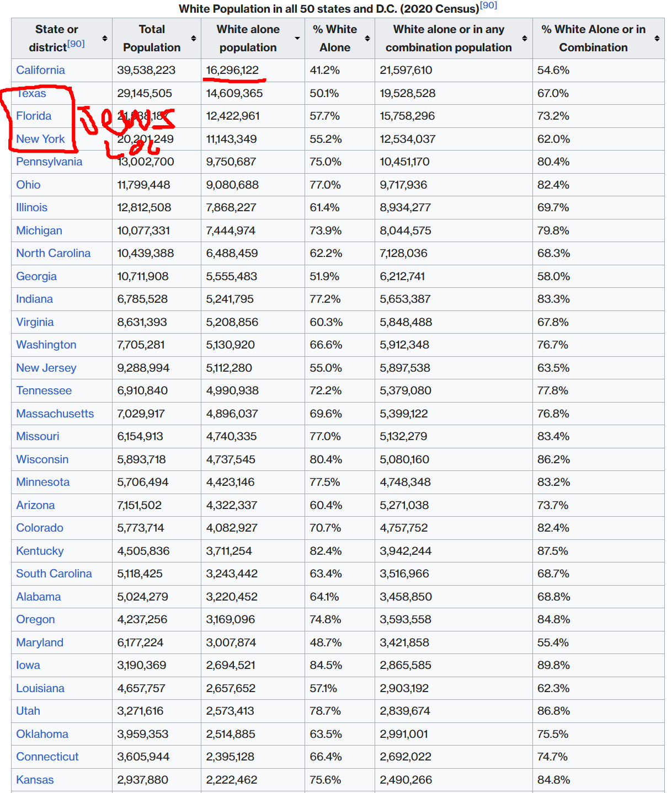Open the Arizona state link
The height and width of the screenshot is (793, 672).
[35, 505]
